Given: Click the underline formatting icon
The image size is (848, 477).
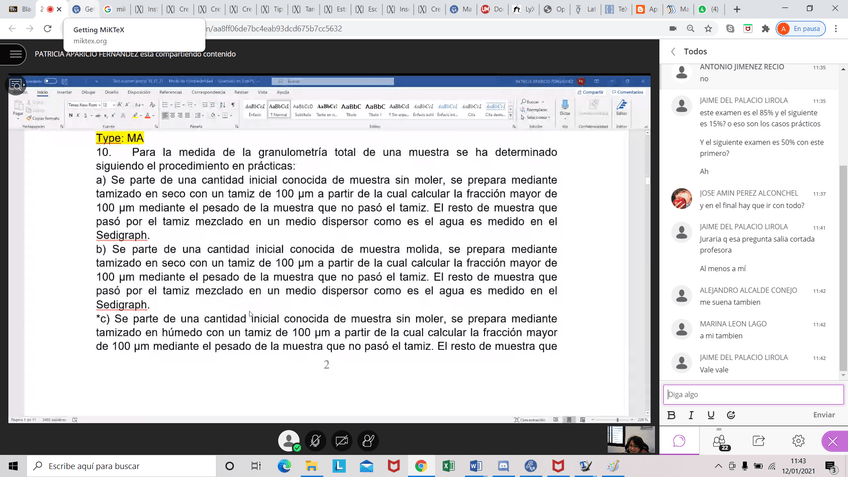Looking at the screenshot, I should (x=711, y=415).
